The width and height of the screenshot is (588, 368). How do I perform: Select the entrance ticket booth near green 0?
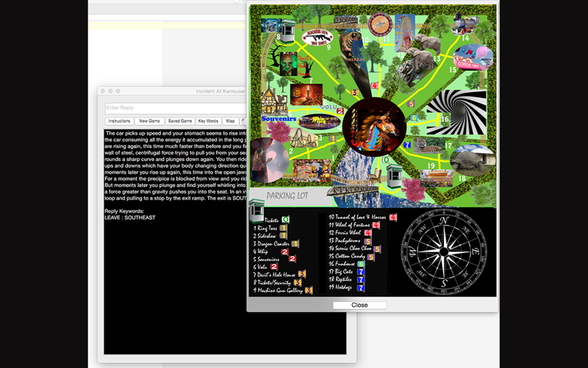tap(394, 176)
